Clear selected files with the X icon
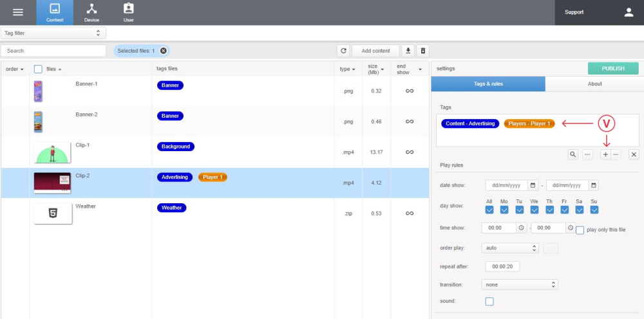 point(164,51)
